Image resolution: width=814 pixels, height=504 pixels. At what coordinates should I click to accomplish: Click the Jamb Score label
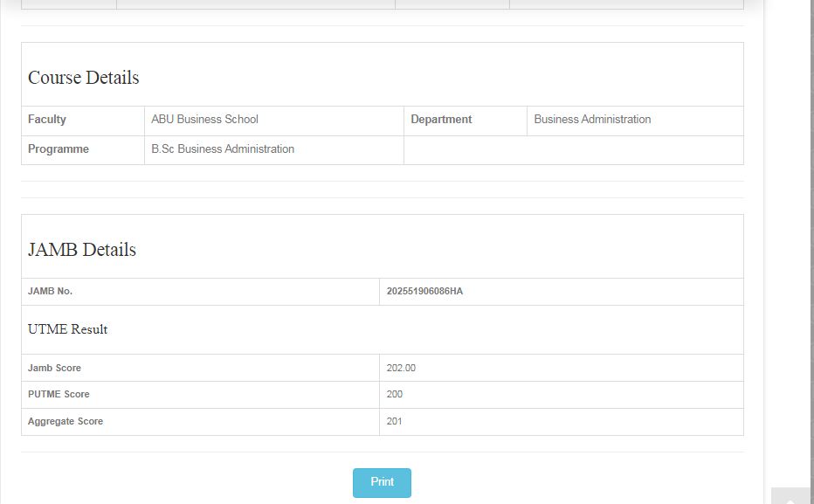(54, 368)
